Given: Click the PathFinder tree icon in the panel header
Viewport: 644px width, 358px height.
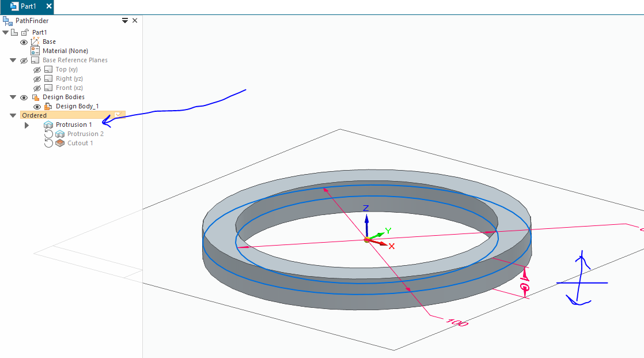Looking at the screenshot, I should point(7,21).
